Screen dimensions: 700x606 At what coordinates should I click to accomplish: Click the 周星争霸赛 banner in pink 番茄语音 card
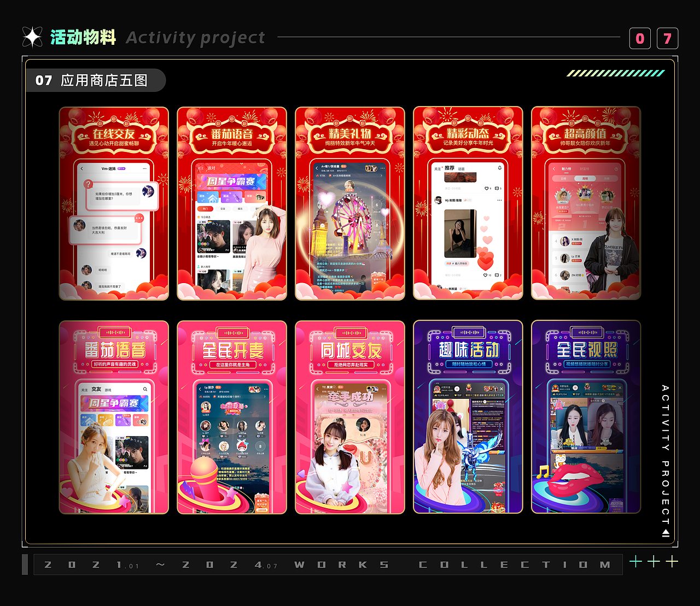tap(114, 403)
